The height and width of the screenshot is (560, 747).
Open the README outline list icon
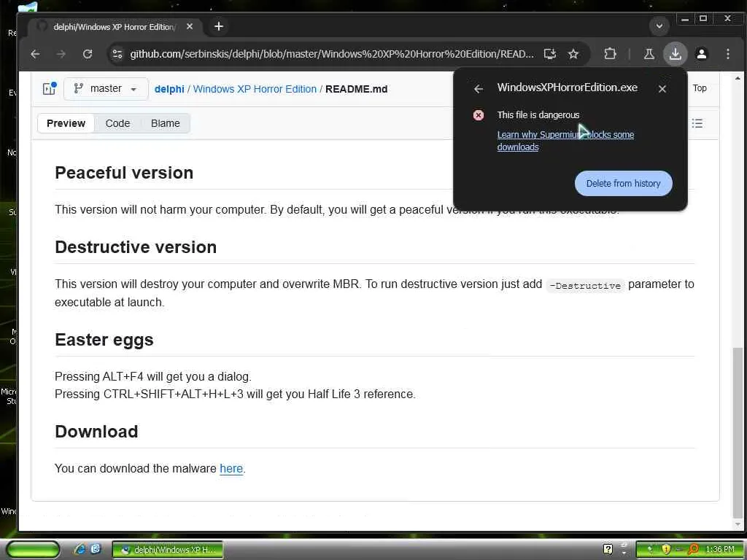pos(697,124)
